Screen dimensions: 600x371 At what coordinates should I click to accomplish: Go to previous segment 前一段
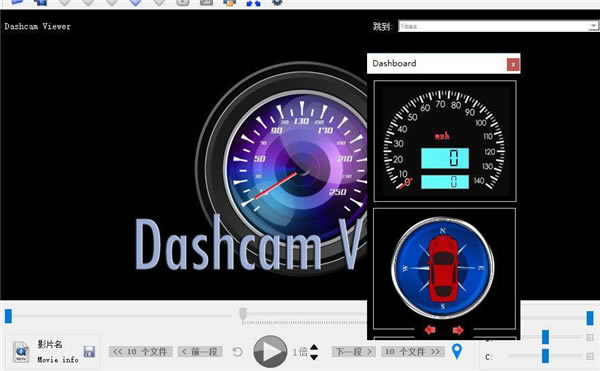click(200, 351)
